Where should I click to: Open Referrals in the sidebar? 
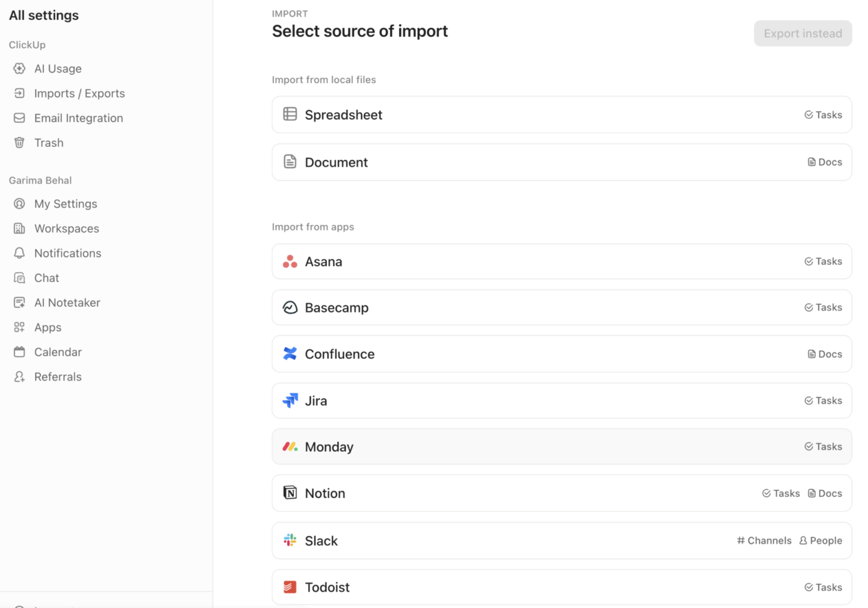(x=58, y=377)
